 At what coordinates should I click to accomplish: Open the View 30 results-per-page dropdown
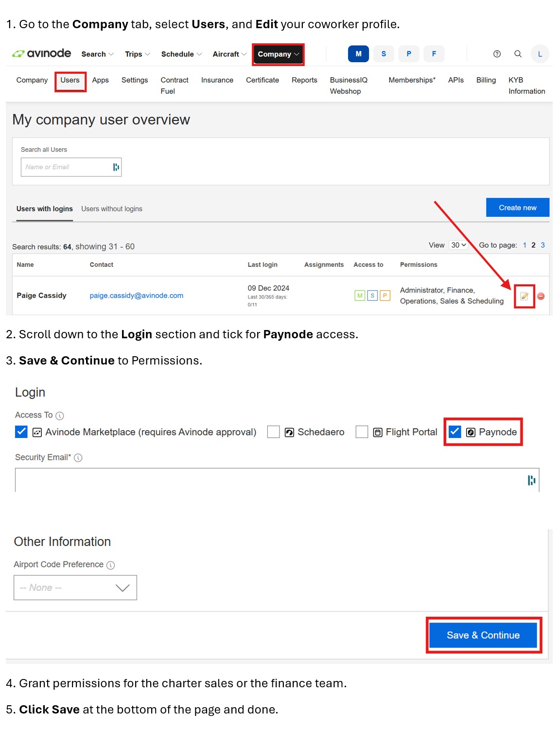point(458,245)
